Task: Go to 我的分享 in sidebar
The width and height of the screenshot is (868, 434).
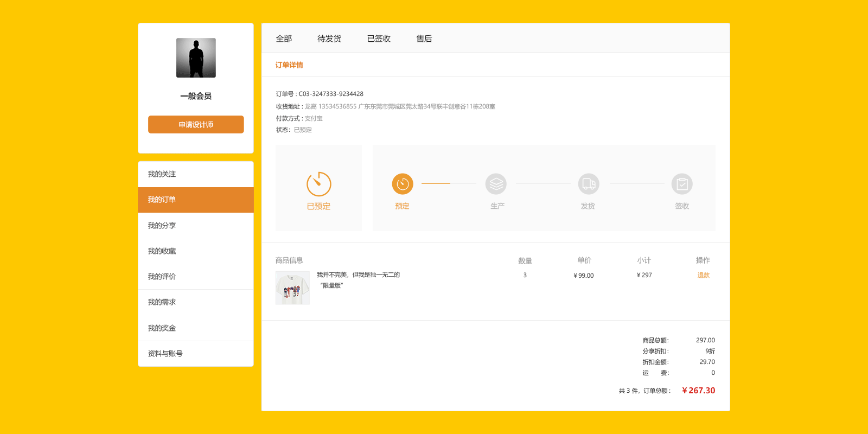Action: pyautogui.click(x=162, y=226)
